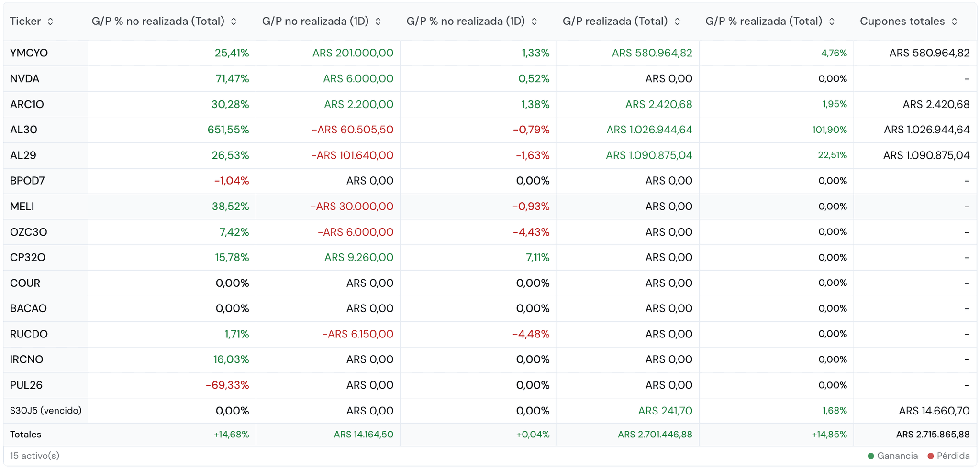Click the 101,90% realized percentage
The width and height of the screenshot is (980, 468).
(829, 130)
